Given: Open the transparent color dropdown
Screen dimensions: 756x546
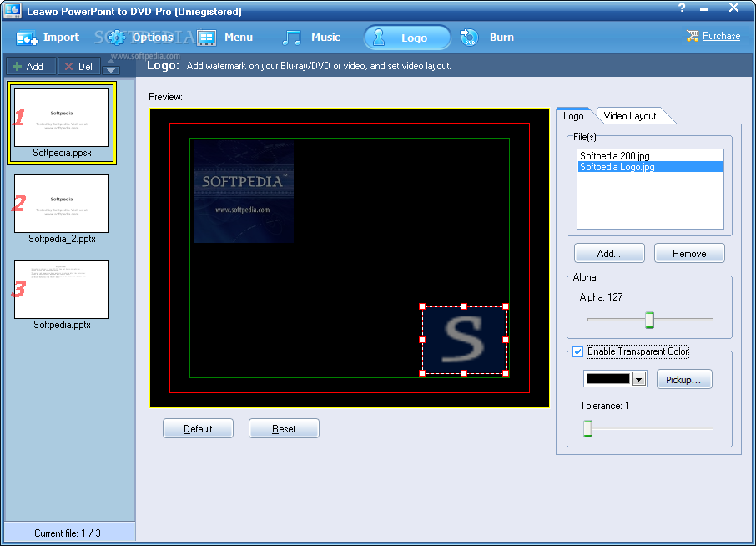Looking at the screenshot, I should coord(639,379).
